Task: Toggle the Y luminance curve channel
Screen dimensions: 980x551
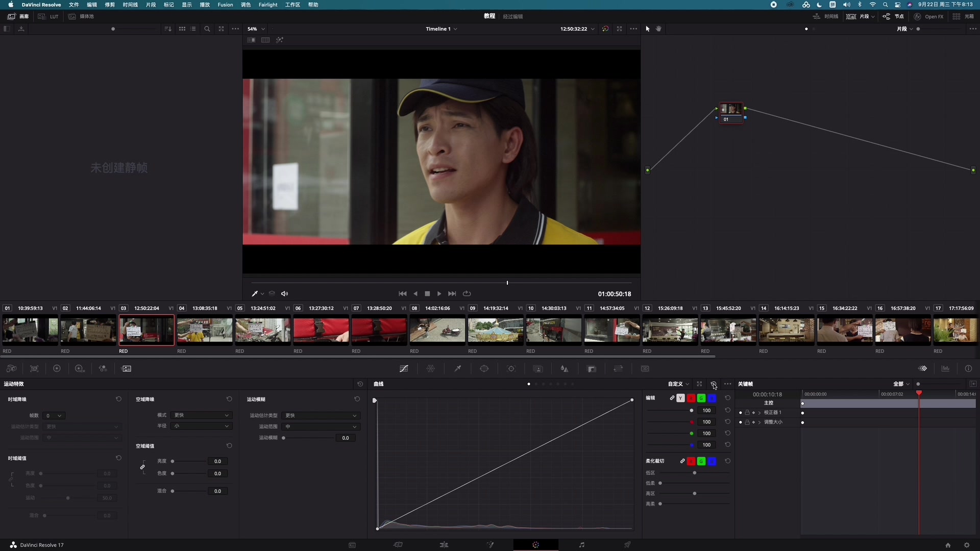Action: tap(681, 398)
